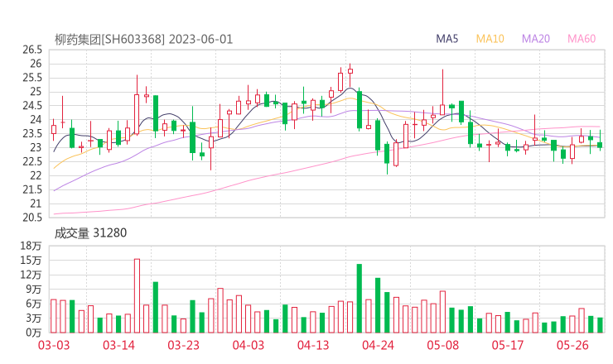This screenshot has width=613, height=364.
Task: Click the 15万 volume axis label
Action: 31,260
